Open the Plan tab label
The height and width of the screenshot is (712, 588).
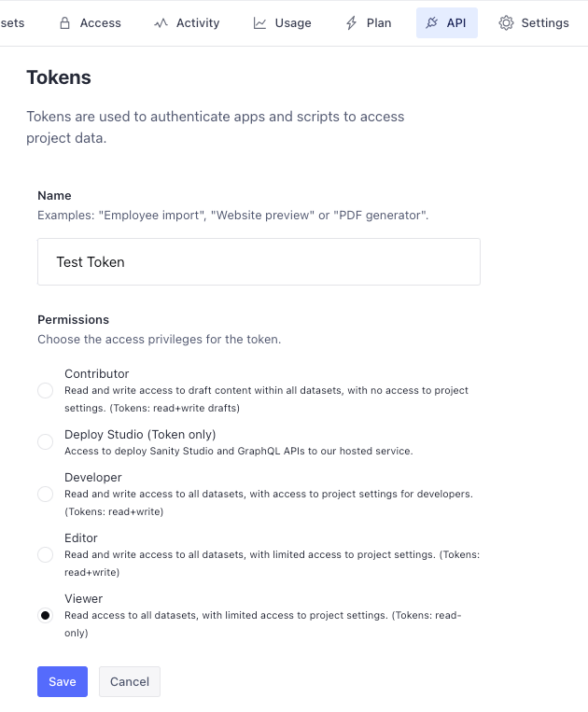379,23
